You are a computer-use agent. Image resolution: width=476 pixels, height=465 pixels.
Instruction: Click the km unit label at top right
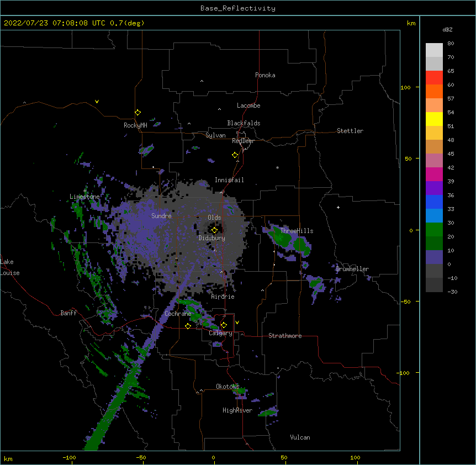click(411, 23)
